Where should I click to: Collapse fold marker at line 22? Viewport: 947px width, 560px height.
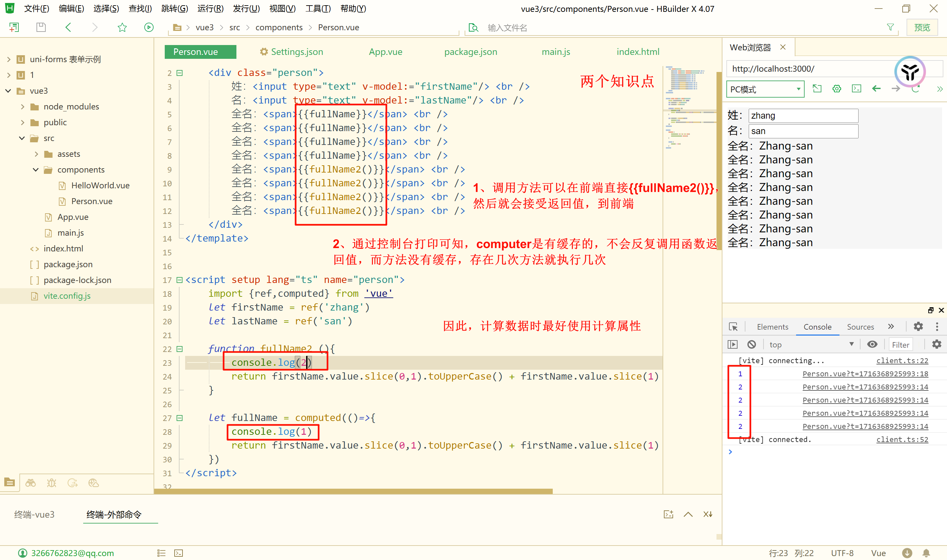tap(180, 349)
